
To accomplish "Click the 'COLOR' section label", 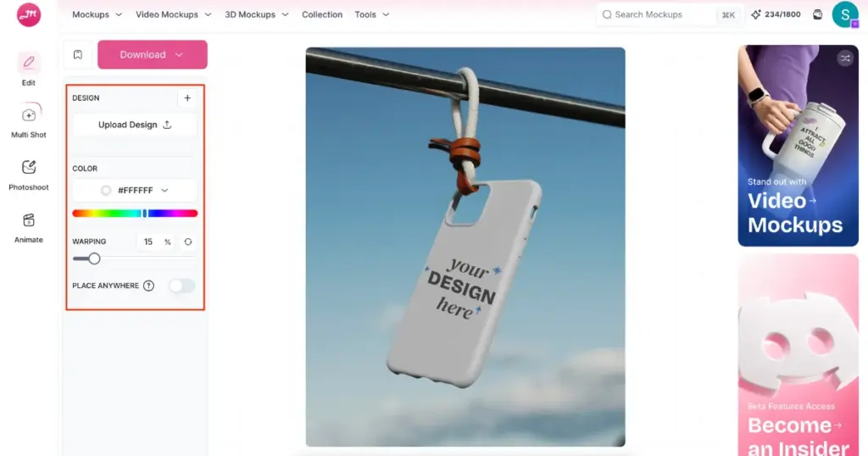I will pyautogui.click(x=85, y=168).
